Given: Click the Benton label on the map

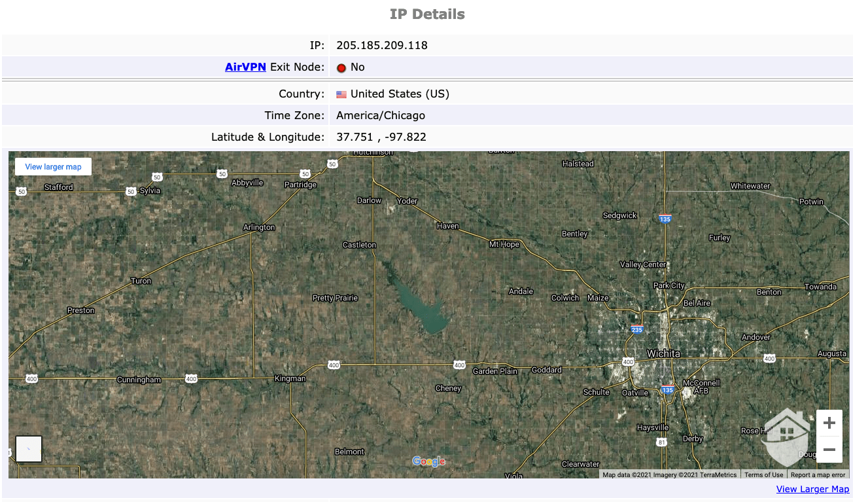Looking at the screenshot, I should pyautogui.click(x=769, y=292).
